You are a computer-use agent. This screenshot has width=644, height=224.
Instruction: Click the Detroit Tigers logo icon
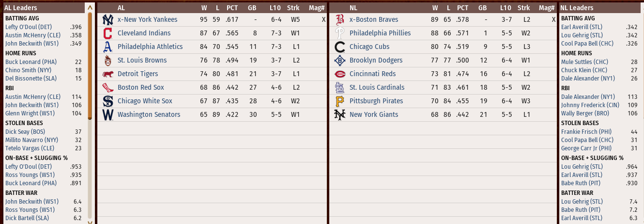107,74
